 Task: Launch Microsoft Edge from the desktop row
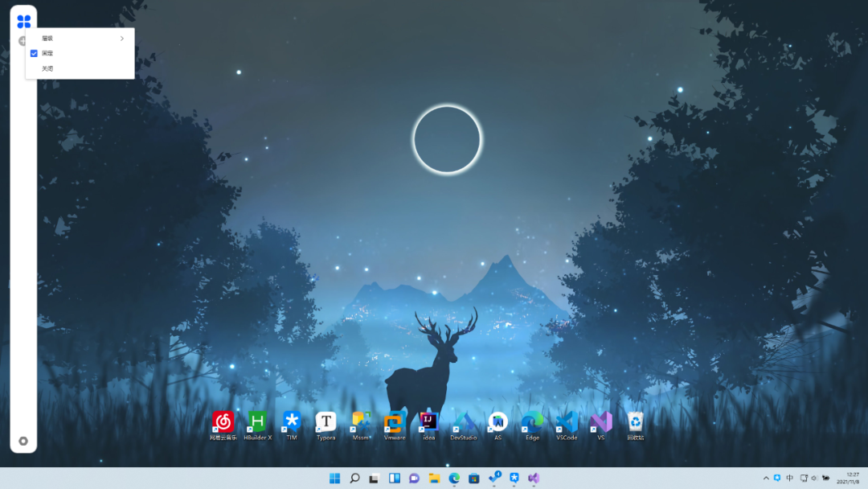click(x=531, y=421)
